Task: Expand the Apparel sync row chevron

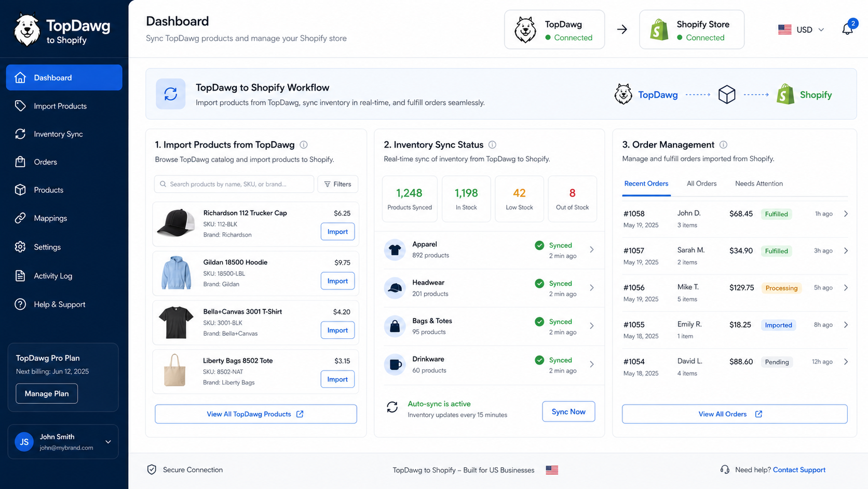Action: (x=592, y=250)
